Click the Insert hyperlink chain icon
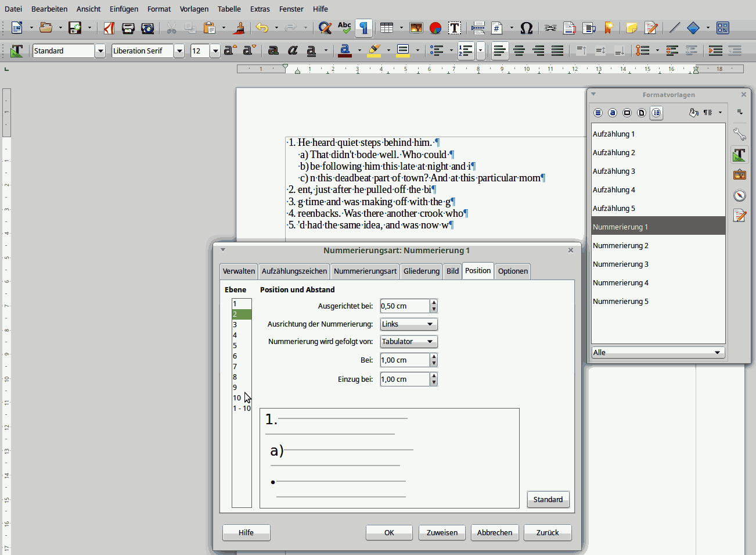The image size is (756, 555). [550, 28]
